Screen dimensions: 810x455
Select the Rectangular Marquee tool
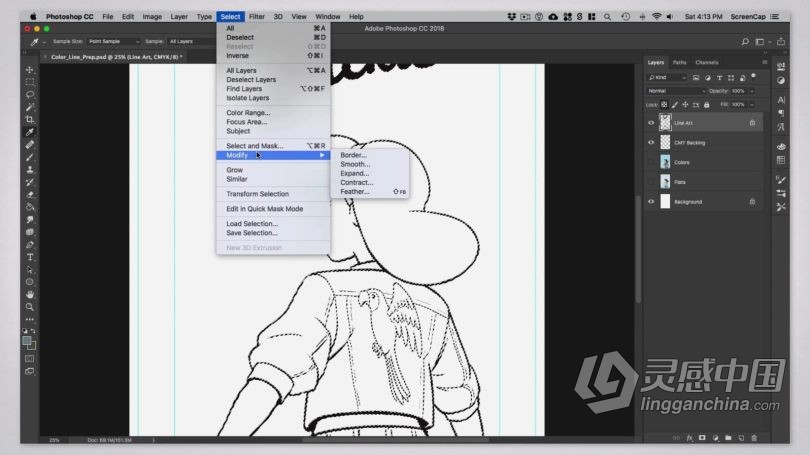[x=30, y=82]
